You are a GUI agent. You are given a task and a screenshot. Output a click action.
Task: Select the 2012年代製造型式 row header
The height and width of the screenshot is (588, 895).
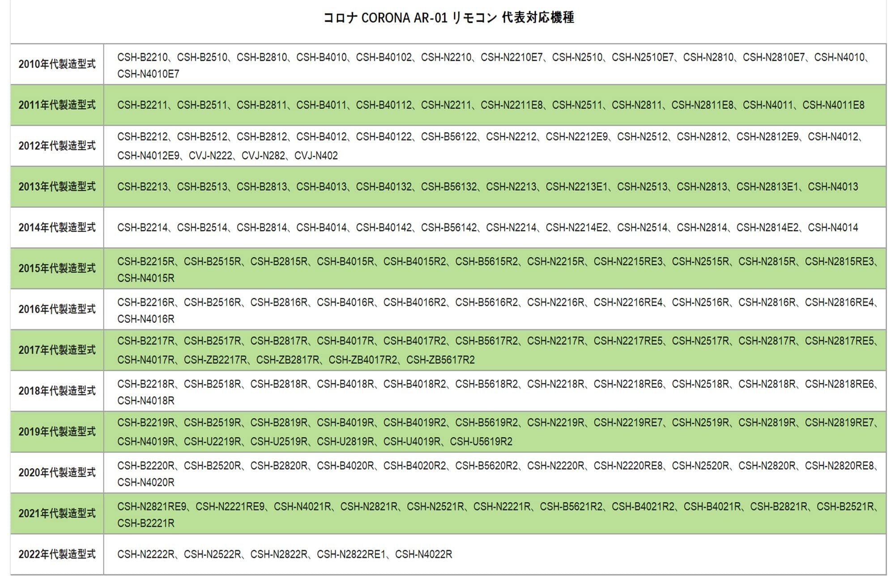click(x=57, y=146)
